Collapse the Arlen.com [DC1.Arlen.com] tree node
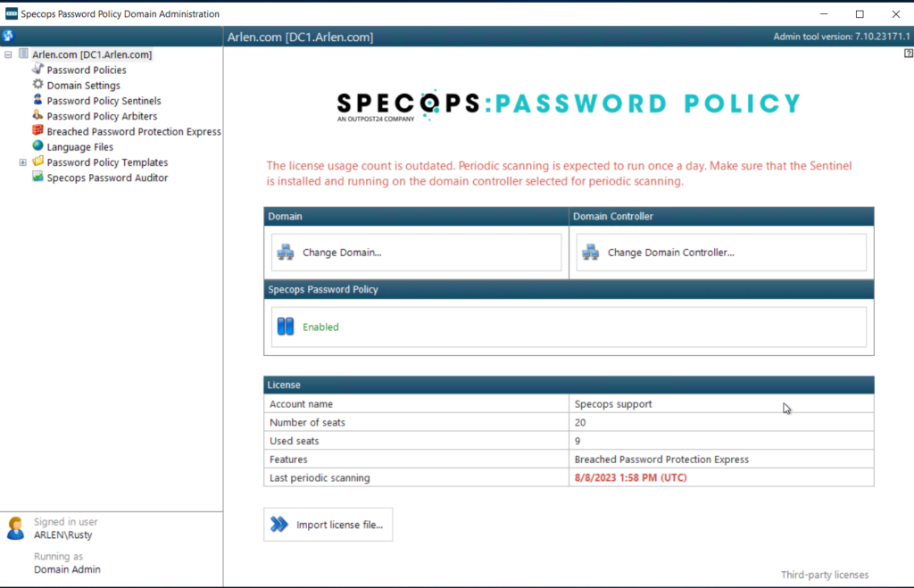 pos(8,54)
